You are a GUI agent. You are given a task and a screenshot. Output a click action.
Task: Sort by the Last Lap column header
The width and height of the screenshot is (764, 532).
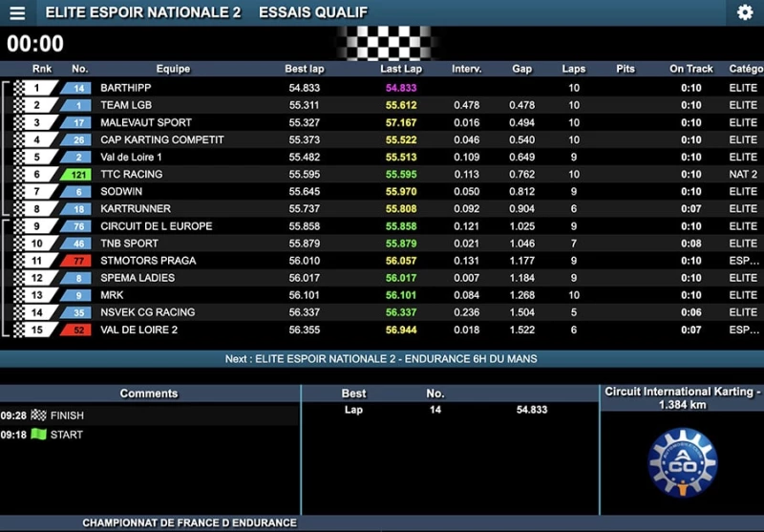(x=401, y=69)
